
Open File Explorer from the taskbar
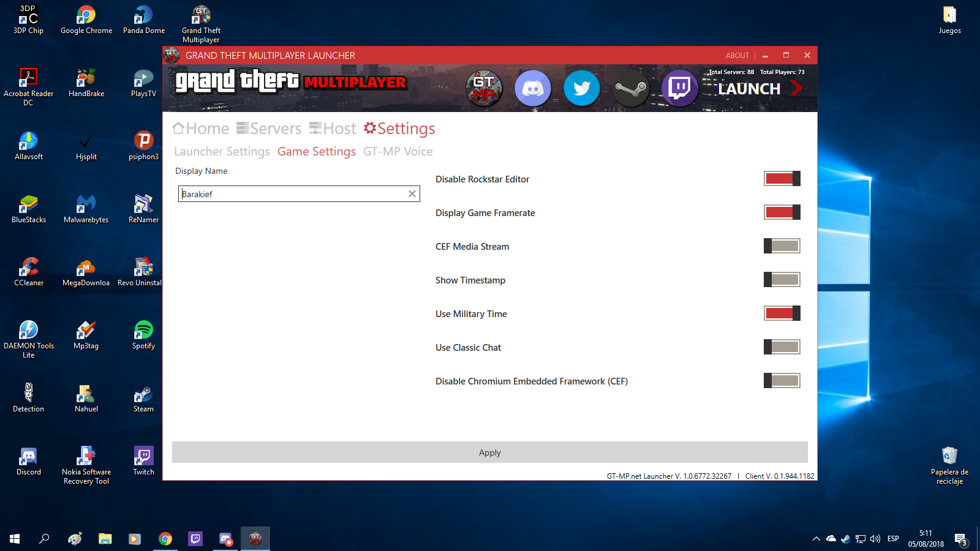(x=105, y=539)
